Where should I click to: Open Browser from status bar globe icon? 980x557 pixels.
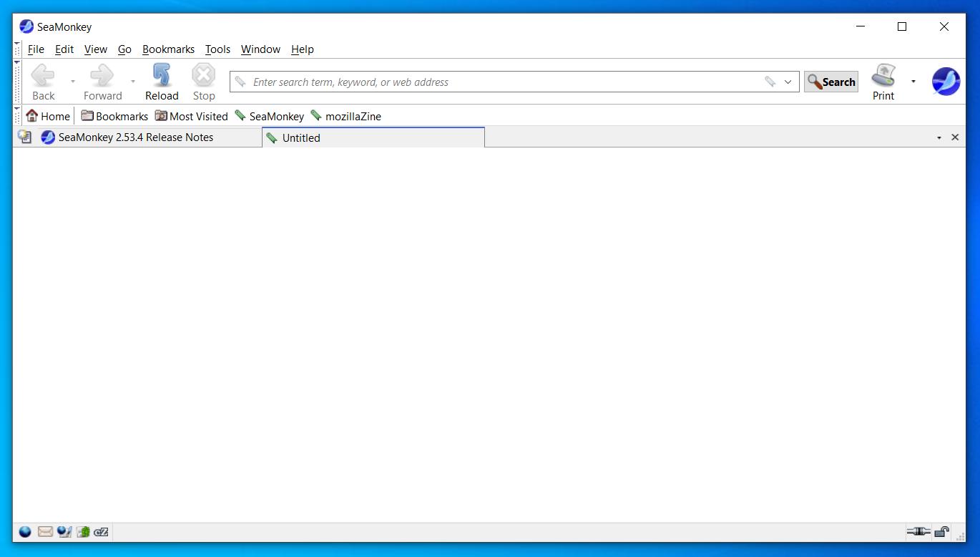coord(25,532)
